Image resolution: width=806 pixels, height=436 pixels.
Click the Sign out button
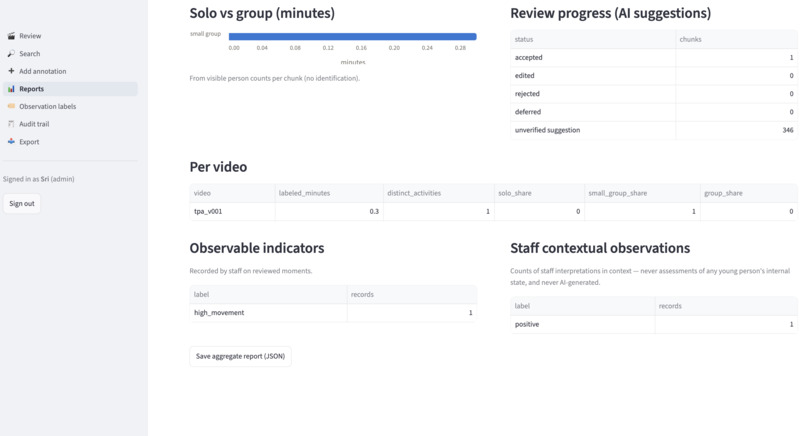pyautogui.click(x=22, y=204)
